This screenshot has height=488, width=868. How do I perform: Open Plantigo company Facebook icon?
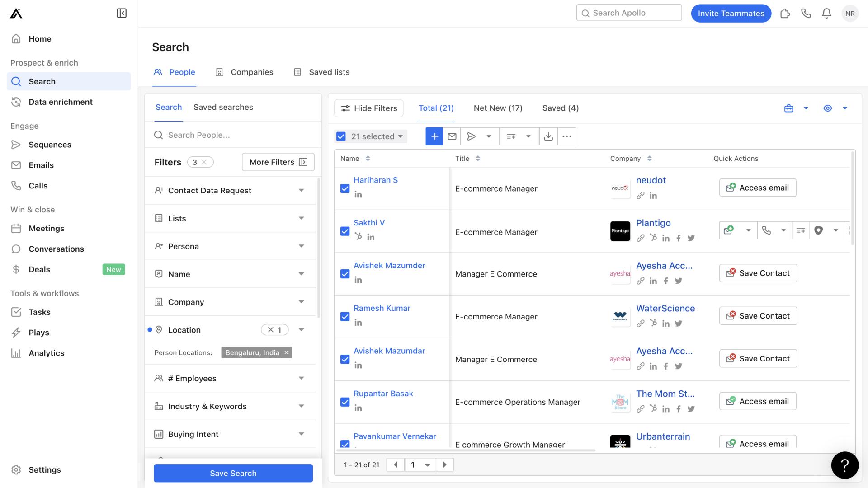[678, 238]
